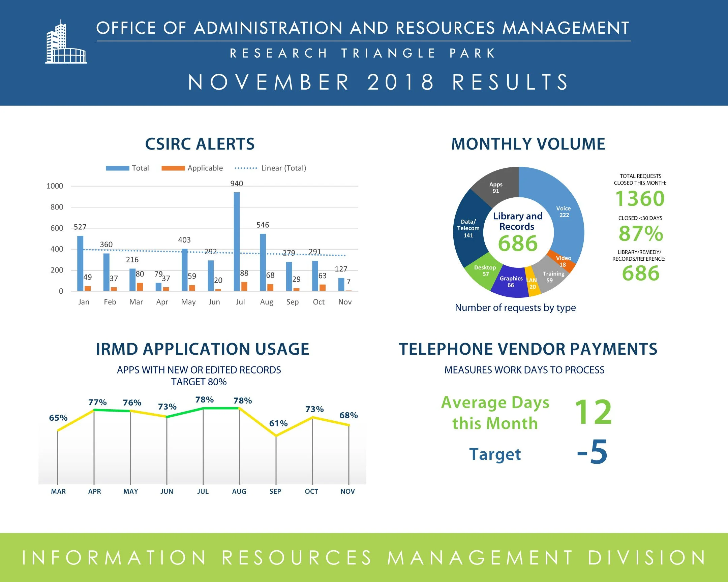The height and width of the screenshot is (582, 728).
Task: Click the TARGET 80% text
Action: click(x=199, y=382)
